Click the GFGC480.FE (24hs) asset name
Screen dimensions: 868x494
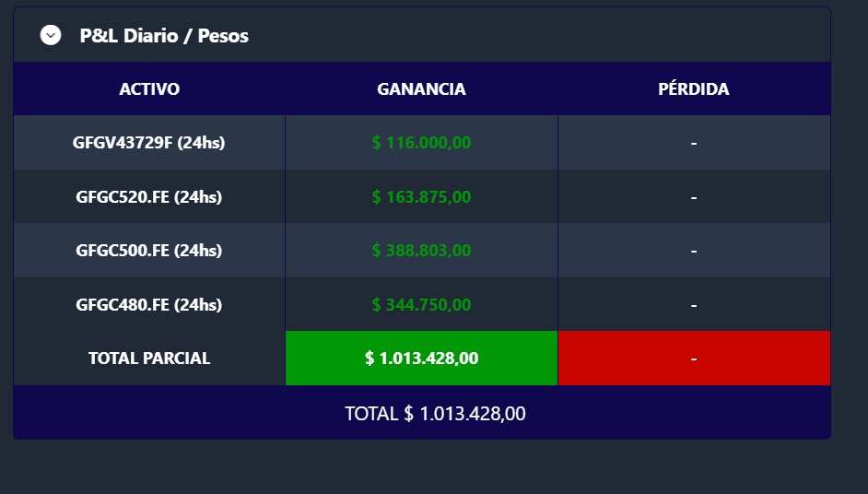[149, 304]
